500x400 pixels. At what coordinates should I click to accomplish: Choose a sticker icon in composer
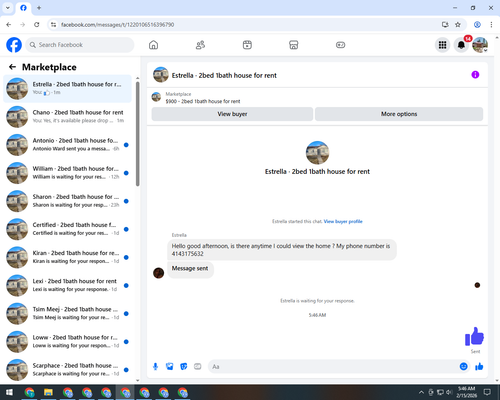click(x=184, y=367)
